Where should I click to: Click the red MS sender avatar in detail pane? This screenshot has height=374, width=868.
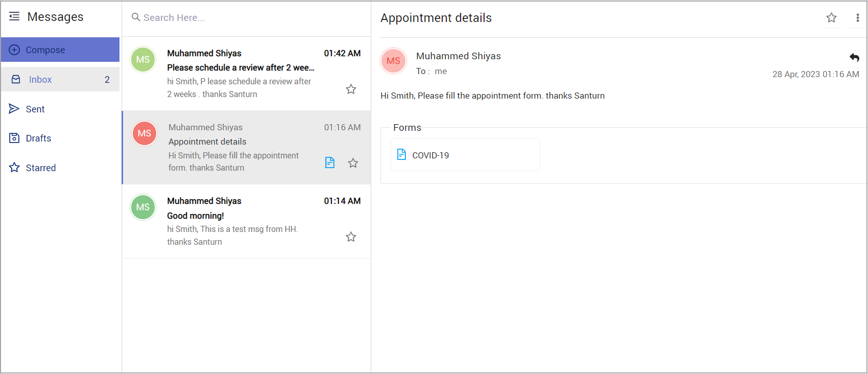tap(393, 61)
